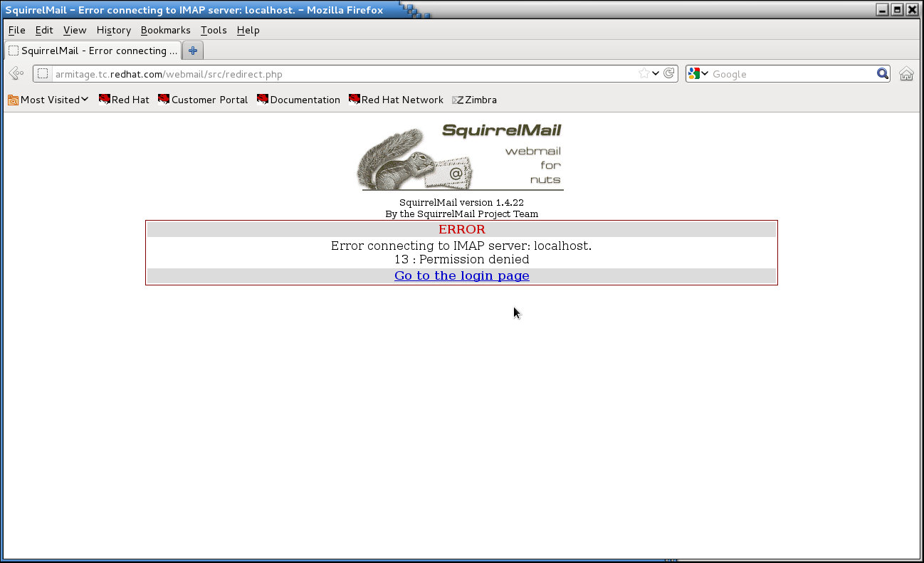The height and width of the screenshot is (563, 924).
Task: Click the SquirrelMail squirrel logo image
Action: 460,157
